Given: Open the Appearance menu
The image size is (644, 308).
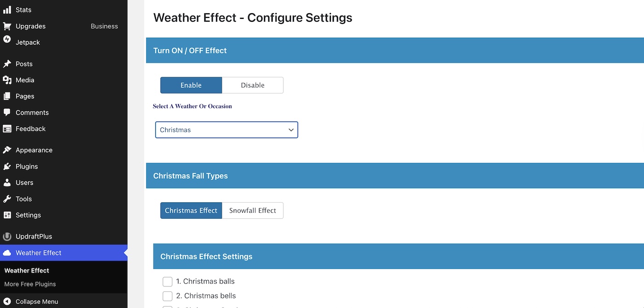Looking at the screenshot, I should (34, 150).
